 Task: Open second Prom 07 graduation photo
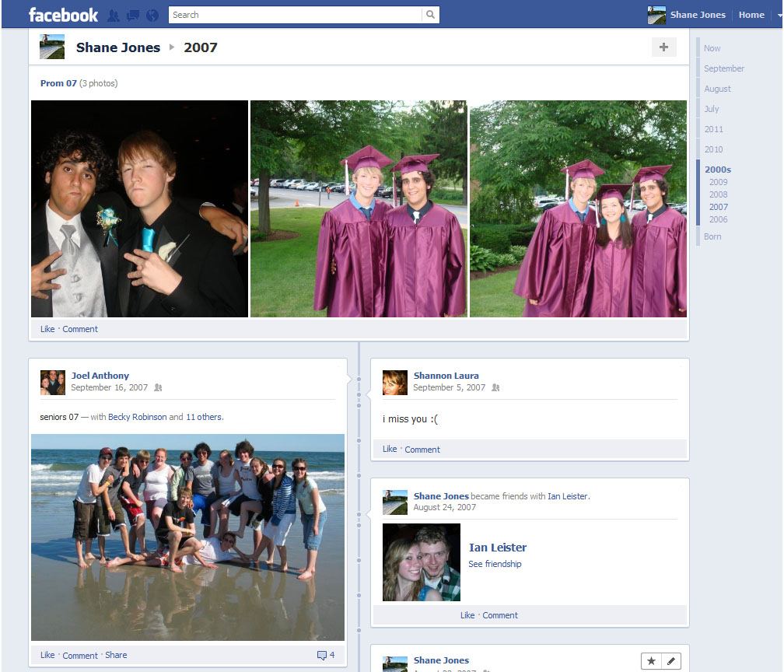pos(359,208)
